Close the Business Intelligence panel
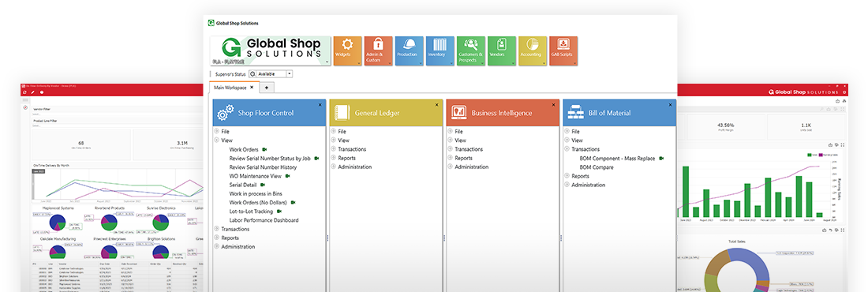This screenshot has width=868, height=292. [554, 104]
